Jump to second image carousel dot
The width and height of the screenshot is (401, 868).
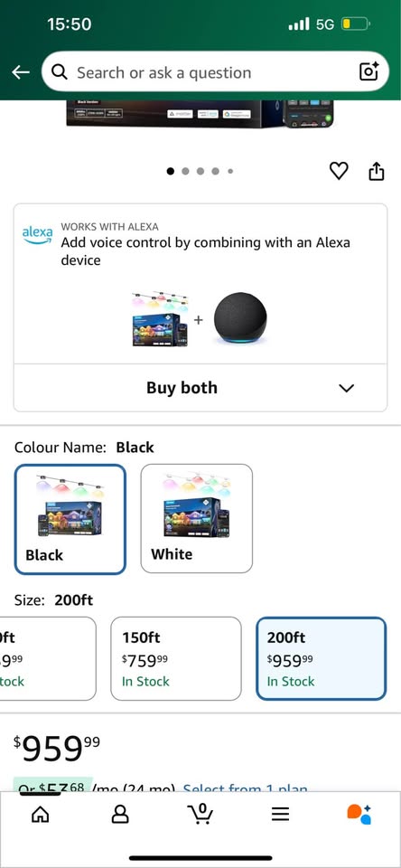pyautogui.click(x=185, y=172)
